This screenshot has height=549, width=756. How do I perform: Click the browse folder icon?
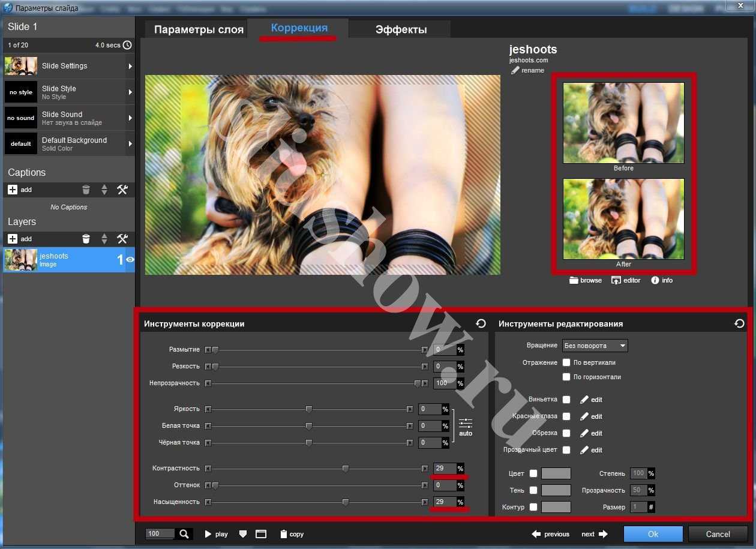pos(574,280)
